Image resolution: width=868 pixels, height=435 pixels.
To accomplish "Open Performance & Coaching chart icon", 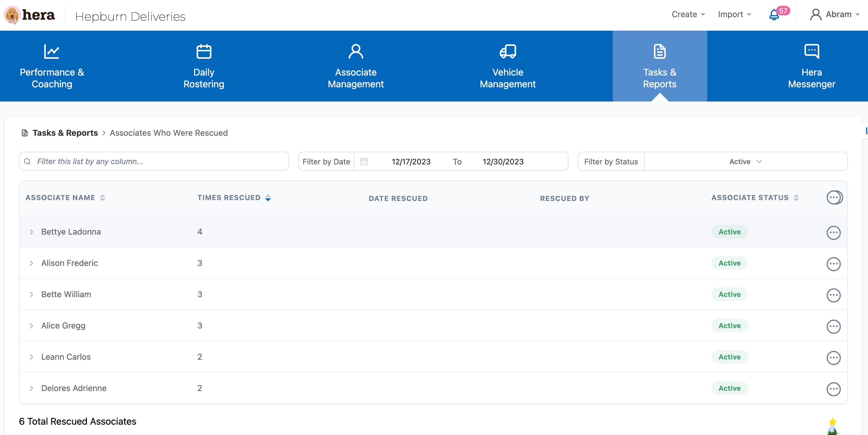I will 52,52.
